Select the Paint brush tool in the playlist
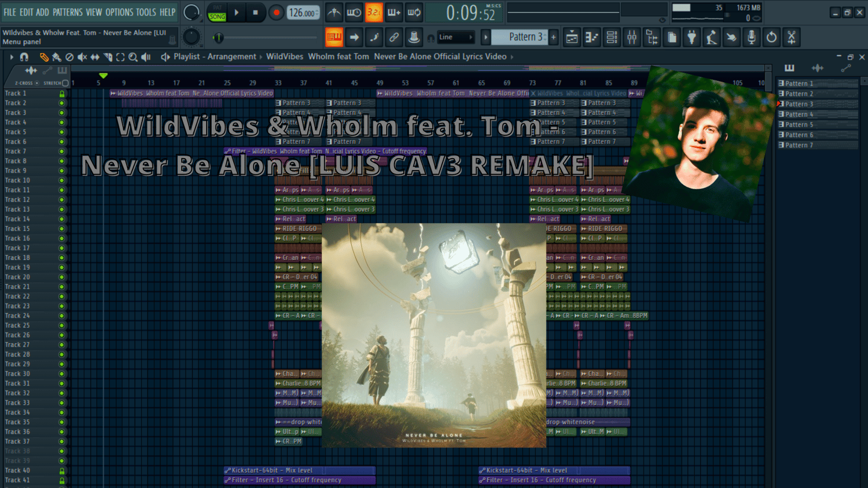Screen dimensions: 868x488 [57, 57]
